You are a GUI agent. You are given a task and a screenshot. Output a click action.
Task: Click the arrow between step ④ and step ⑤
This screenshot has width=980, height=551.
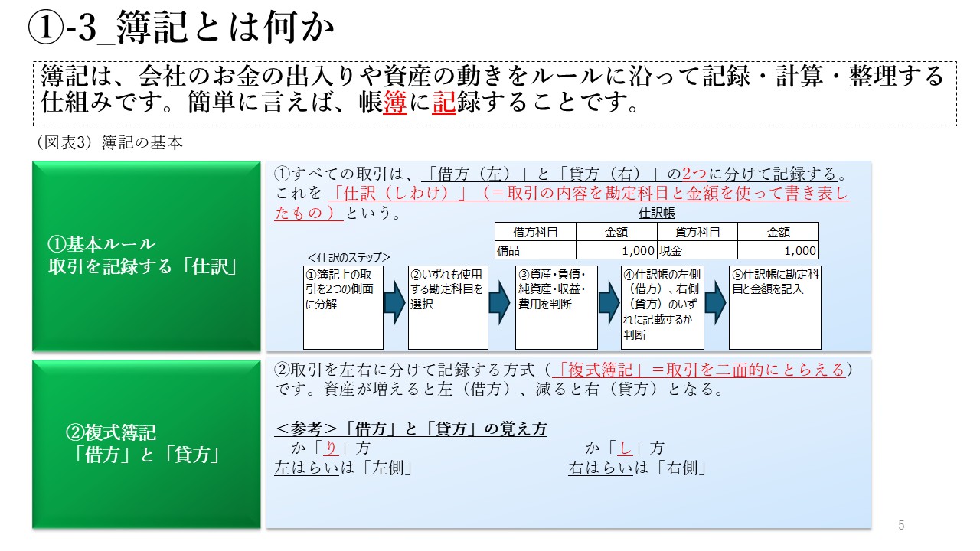[x=715, y=303]
